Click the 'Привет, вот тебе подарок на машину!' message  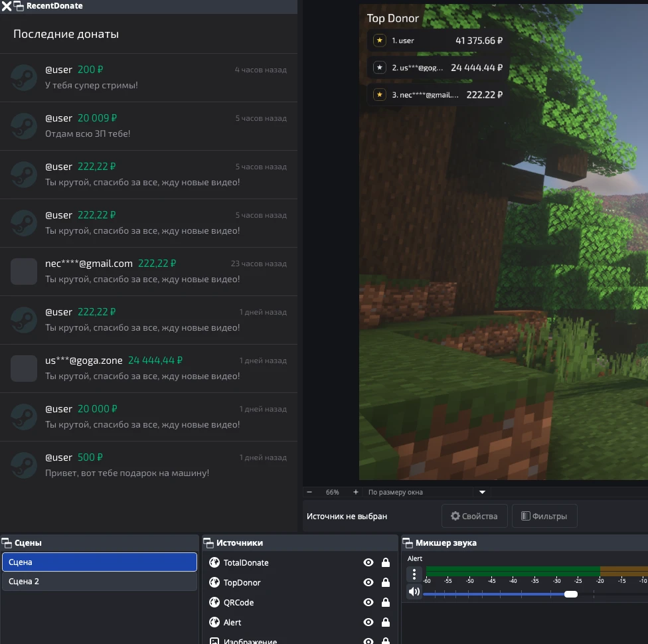(x=127, y=473)
